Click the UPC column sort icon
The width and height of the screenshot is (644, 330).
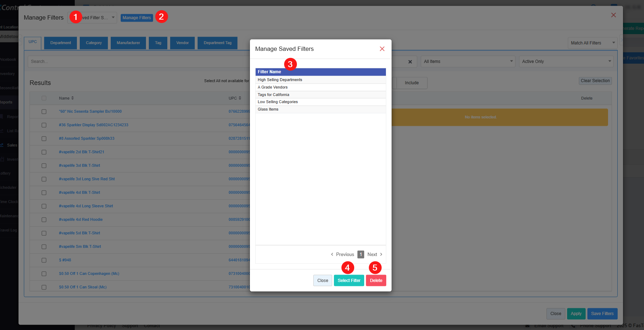240,98
